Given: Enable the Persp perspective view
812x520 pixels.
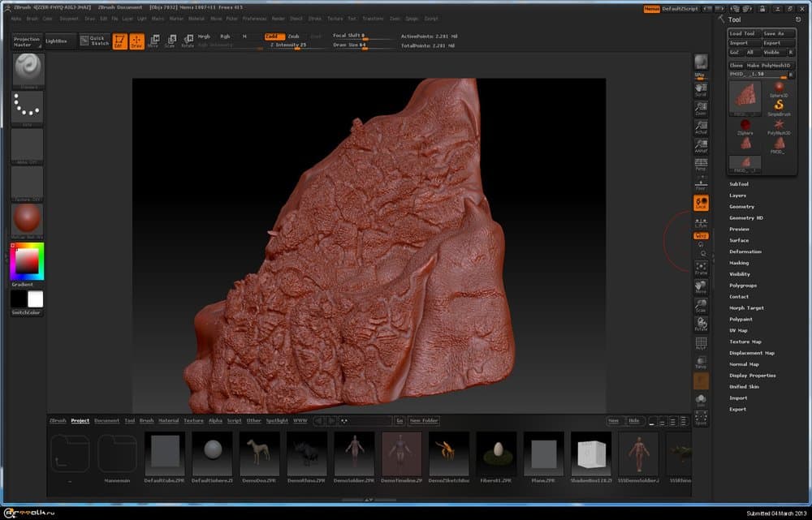Looking at the screenshot, I should tap(701, 165).
